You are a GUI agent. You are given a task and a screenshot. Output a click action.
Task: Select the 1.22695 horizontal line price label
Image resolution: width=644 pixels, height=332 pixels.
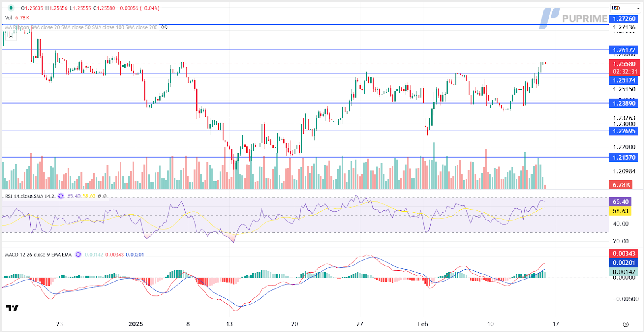coord(623,131)
